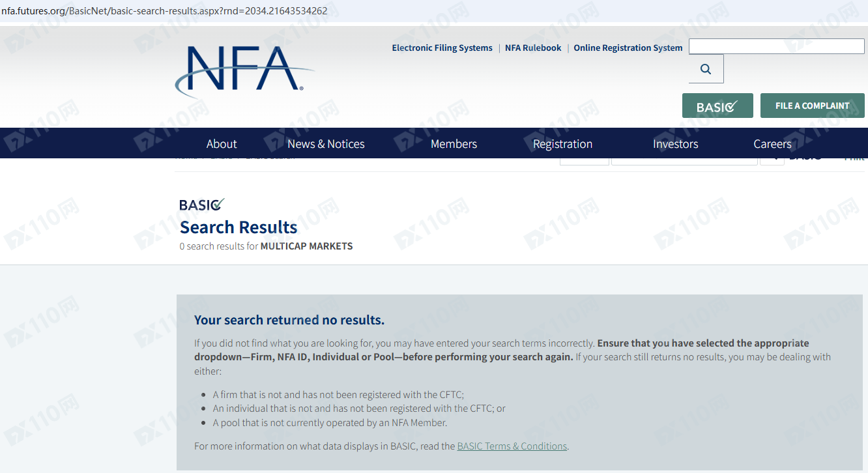Open the Registration menu

click(x=563, y=144)
